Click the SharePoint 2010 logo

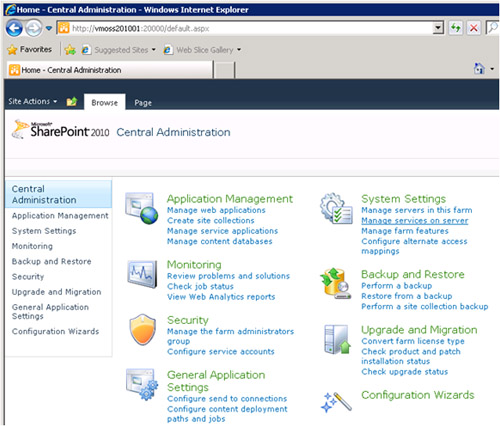click(x=60, y=129)
